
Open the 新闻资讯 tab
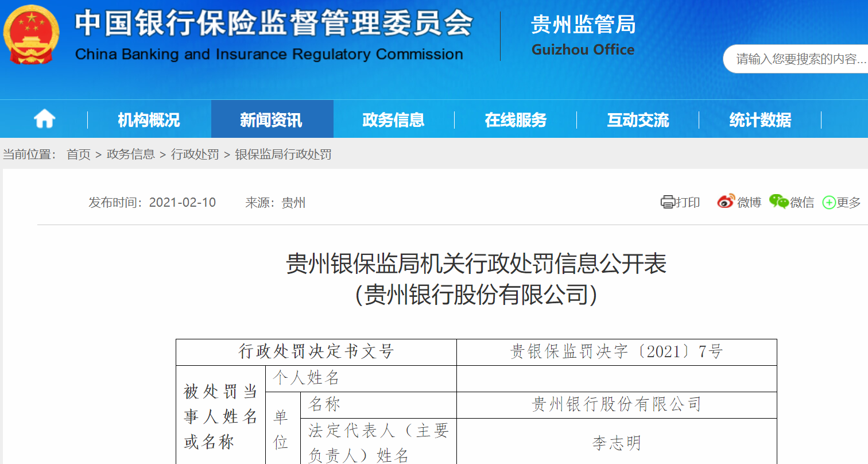pyautogui.click(x=272, y=119)
